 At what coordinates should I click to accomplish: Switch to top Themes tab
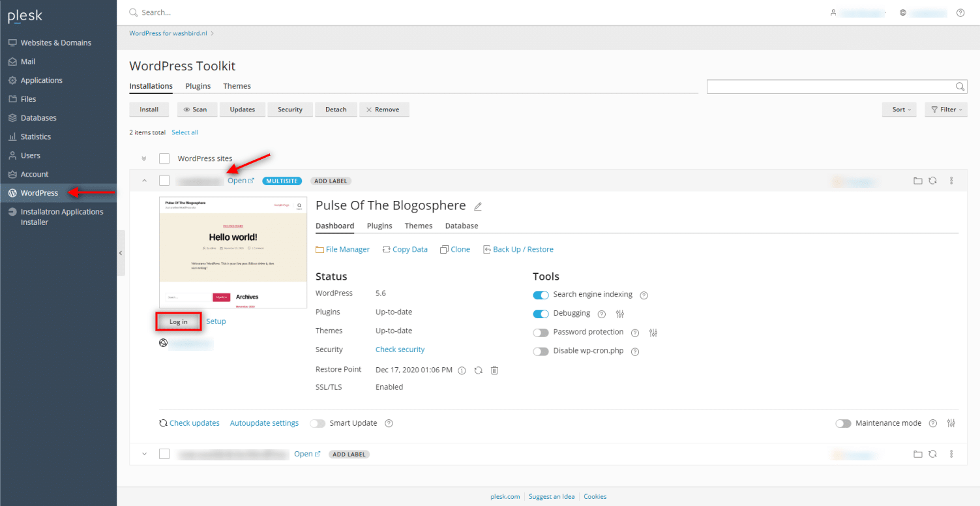[x=237, y=86]
